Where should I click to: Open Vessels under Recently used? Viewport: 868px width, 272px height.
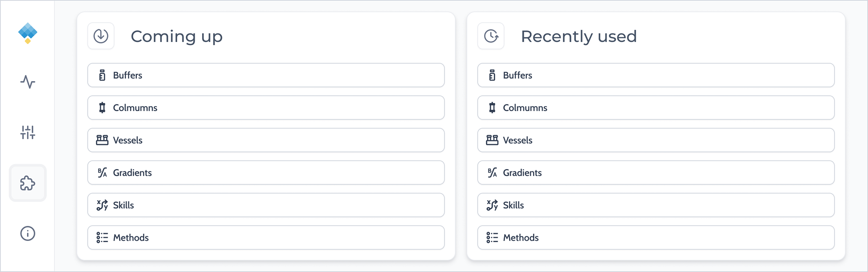click(656, 140)
